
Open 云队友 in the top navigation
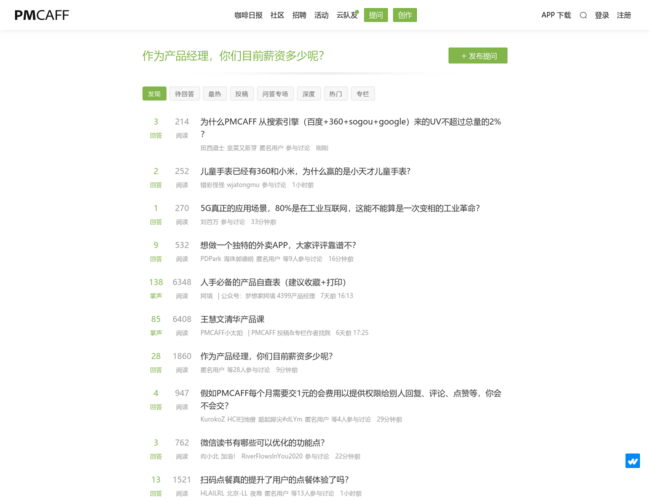[347, 15]
